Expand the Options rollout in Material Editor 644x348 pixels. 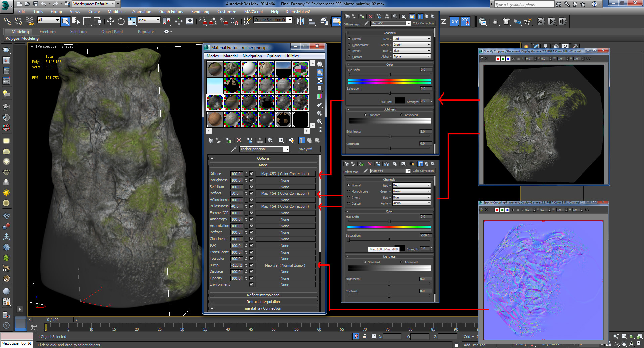pos(263,159)
